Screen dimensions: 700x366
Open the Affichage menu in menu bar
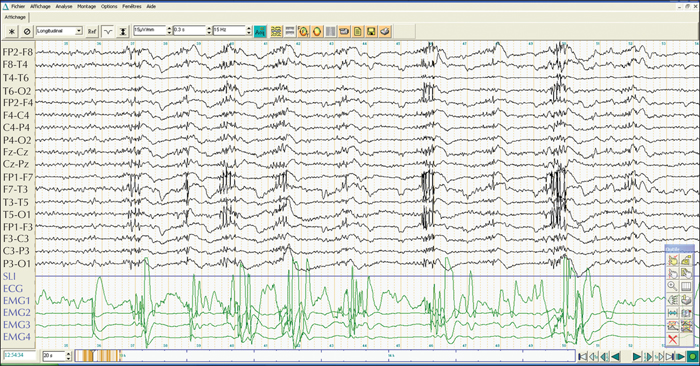pos(40,6)
